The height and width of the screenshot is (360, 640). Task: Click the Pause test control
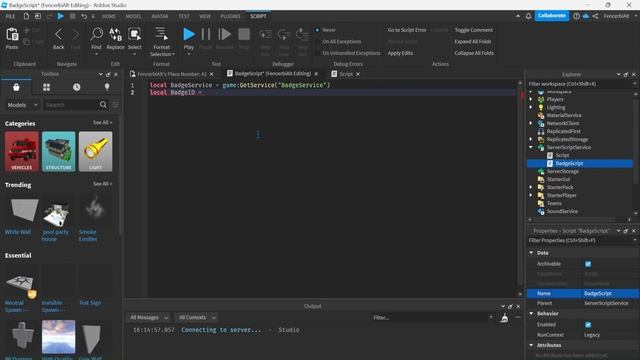click(x=206, y=34)
